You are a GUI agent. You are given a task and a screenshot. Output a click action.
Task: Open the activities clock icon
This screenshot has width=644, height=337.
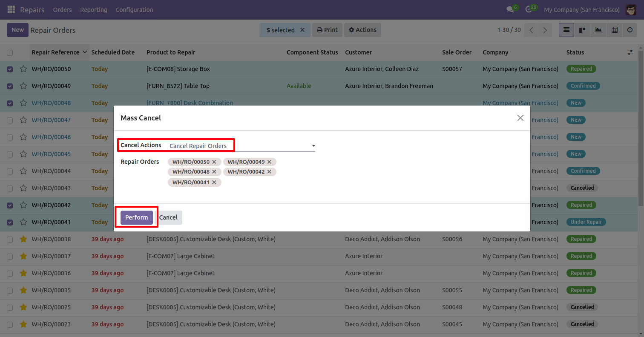pyautogui.click(x=529, y=9)
